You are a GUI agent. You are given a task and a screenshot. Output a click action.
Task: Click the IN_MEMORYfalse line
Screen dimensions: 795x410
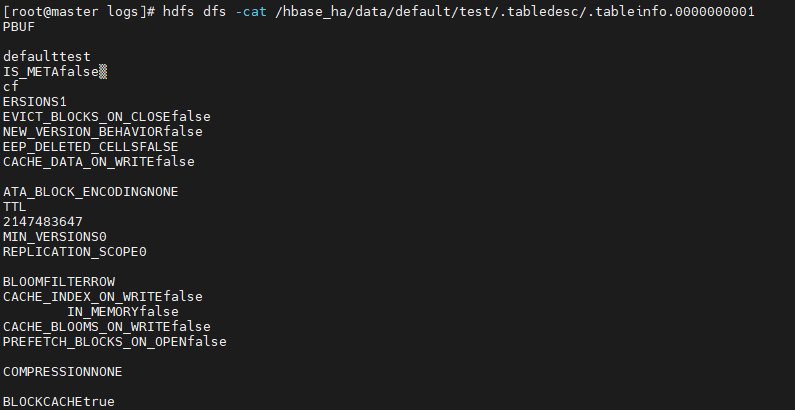tap(123, 312)
